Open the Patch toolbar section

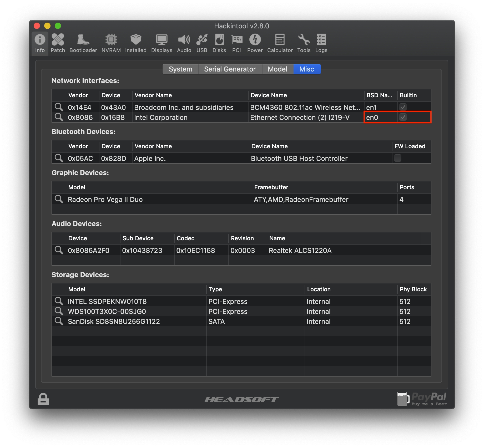(x=58, y=43)
